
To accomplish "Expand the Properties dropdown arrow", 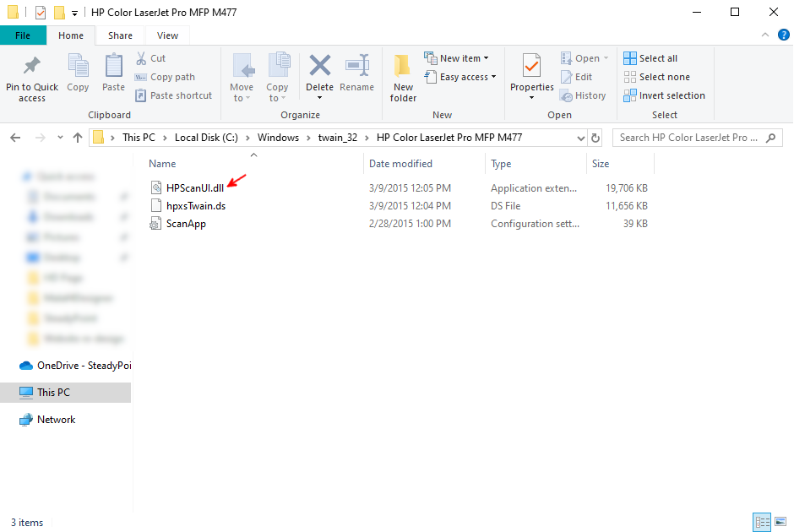I will (x=531, y=98).
